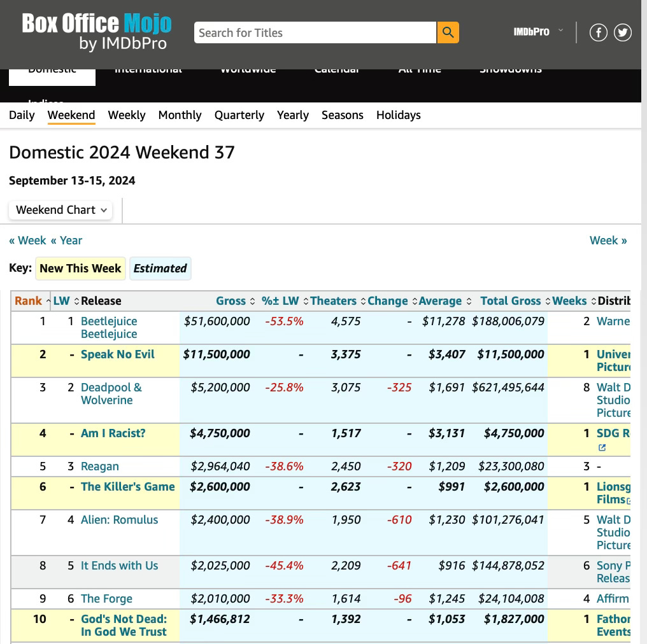Open the Seasons tab
The height and width of the screenshot is (644, 647).
click(x=343, y=115)
